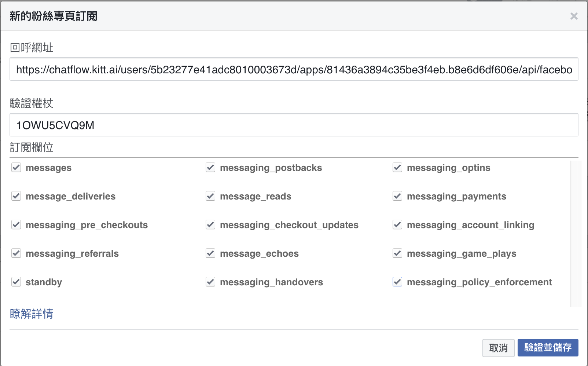The height and width of the screenshot is (366, 588).
Task: Toggle the message_reads checkbox
Action: [210, 196]
